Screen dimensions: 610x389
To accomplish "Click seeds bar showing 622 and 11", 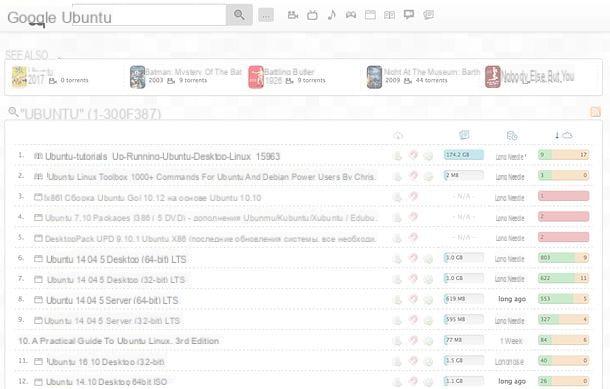I will click(x=563, y=278).
